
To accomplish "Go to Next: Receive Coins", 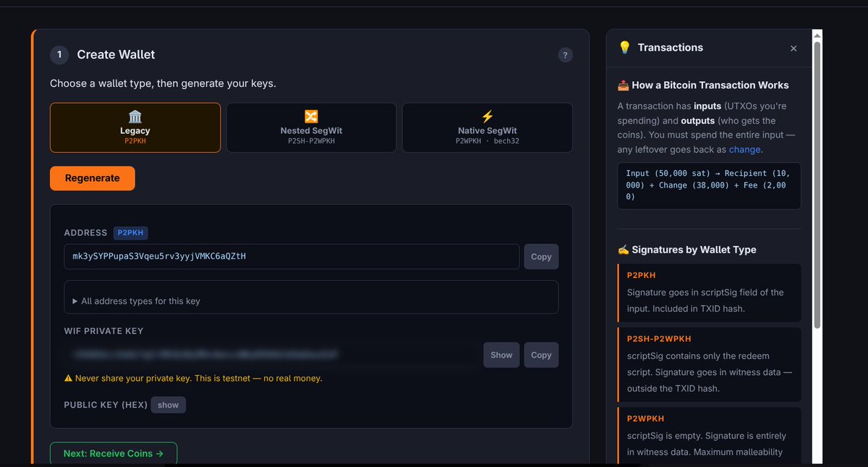I will (x=114, y=453).
